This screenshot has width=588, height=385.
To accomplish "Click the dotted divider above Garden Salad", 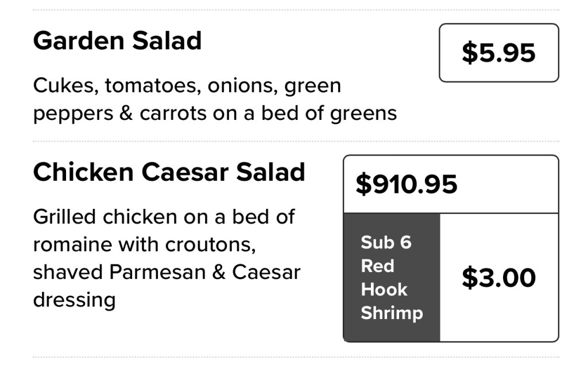I will pos(296,10).
